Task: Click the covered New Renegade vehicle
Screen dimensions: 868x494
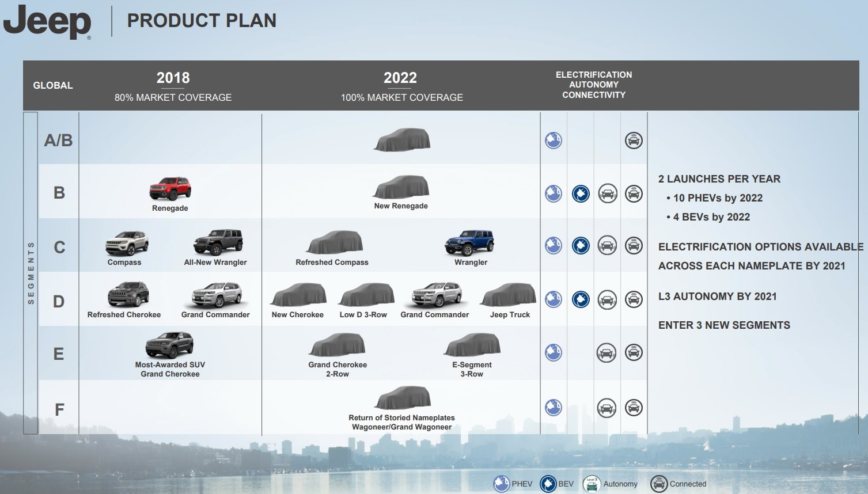Action: tap(401, 187)
